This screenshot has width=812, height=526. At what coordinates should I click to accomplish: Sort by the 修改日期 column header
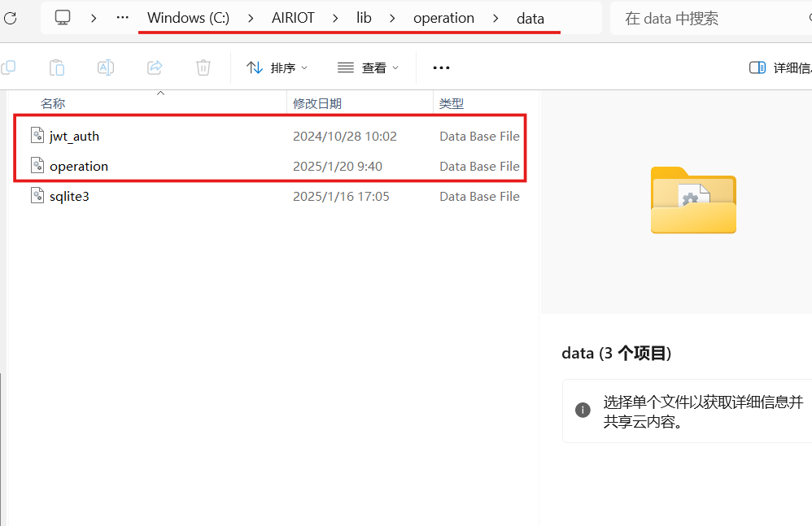click(317, 103)
